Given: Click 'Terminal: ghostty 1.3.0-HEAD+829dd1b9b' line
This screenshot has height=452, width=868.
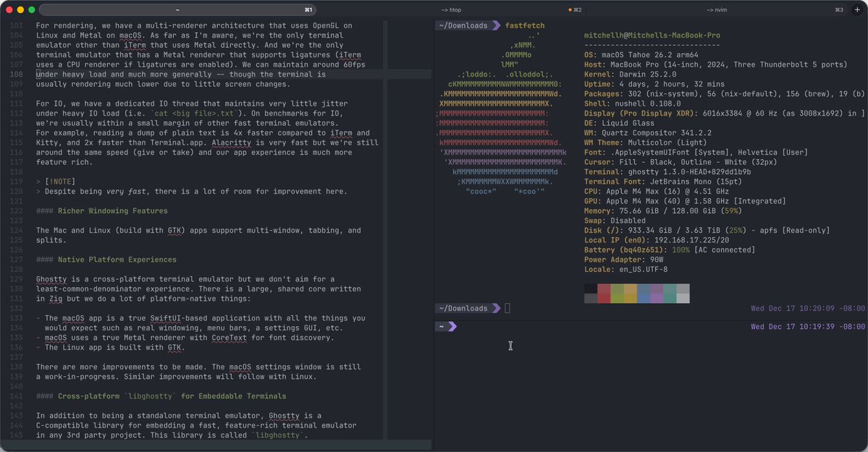Looking at the screenshot, I should (667, 172).
